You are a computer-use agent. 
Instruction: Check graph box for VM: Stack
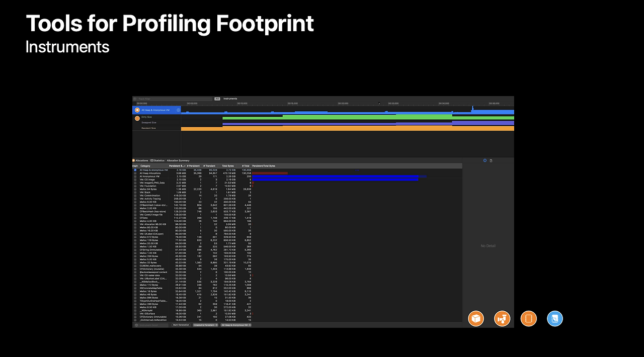click(135, 192)
